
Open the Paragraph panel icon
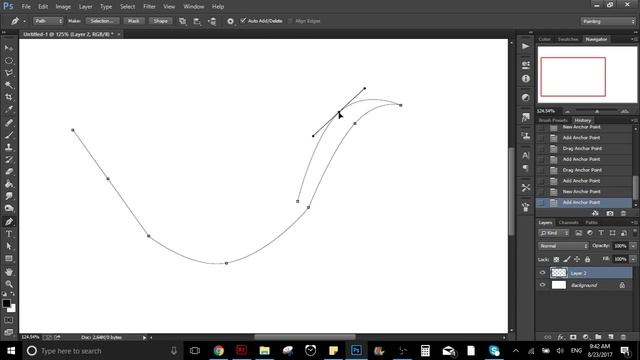[x=526, y=168]
